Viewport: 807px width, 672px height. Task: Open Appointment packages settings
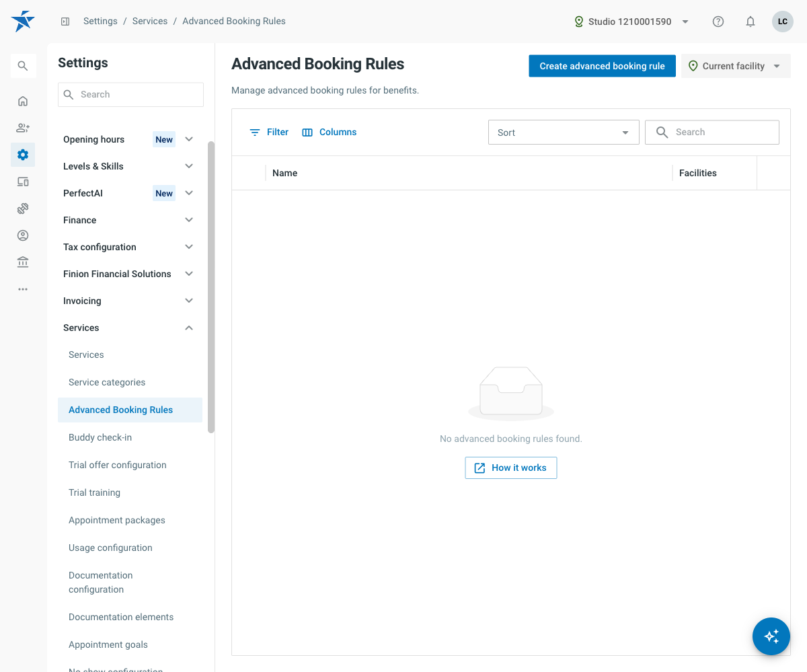130,520
